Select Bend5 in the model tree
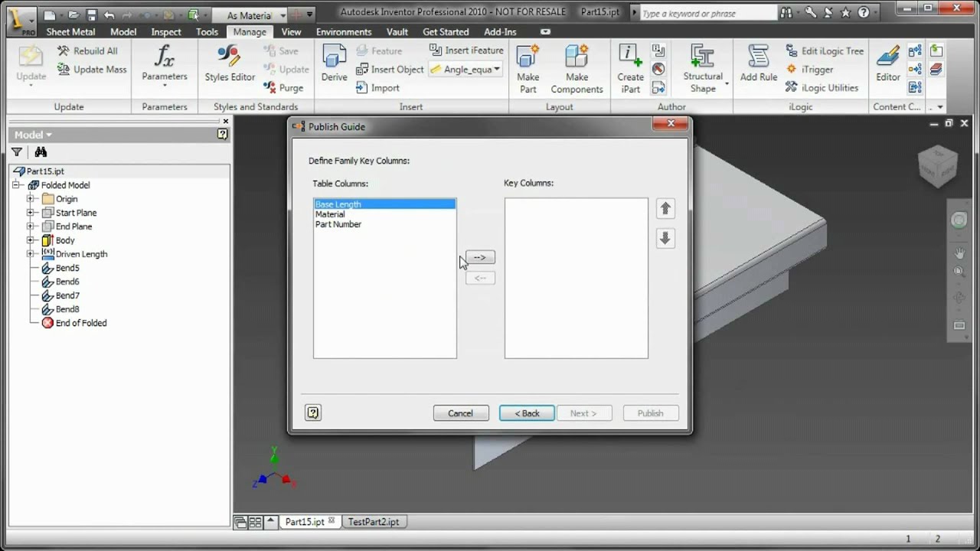The image size is (980, 551). (x=67, y=268)
